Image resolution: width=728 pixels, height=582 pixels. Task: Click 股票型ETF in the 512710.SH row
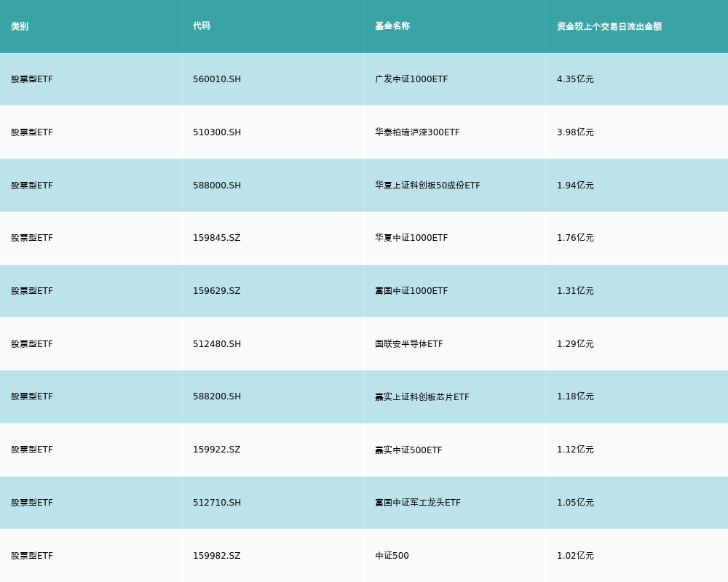(32, 503)
